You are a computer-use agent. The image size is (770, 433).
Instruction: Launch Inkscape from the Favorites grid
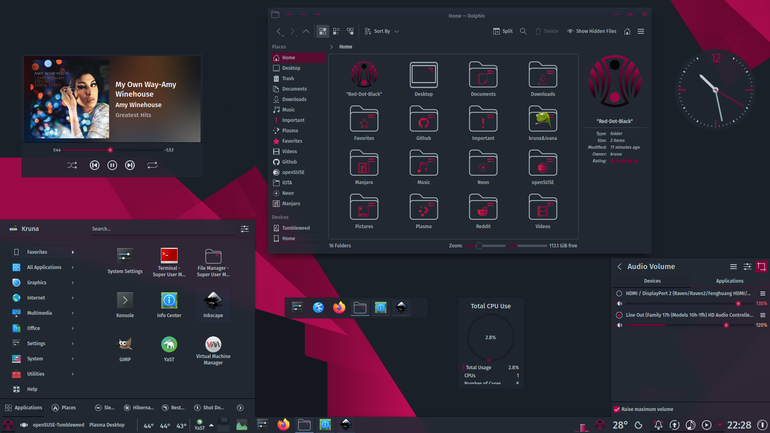coord(213,304)
